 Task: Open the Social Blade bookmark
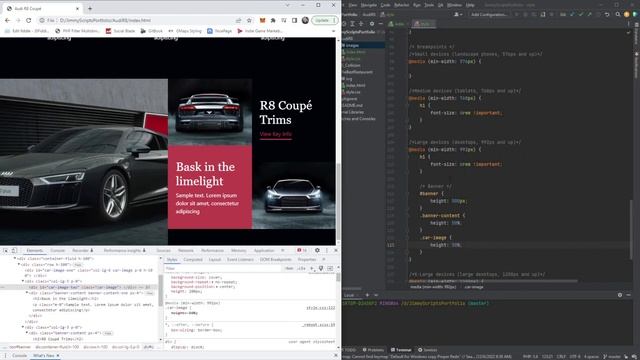point(120,31)
